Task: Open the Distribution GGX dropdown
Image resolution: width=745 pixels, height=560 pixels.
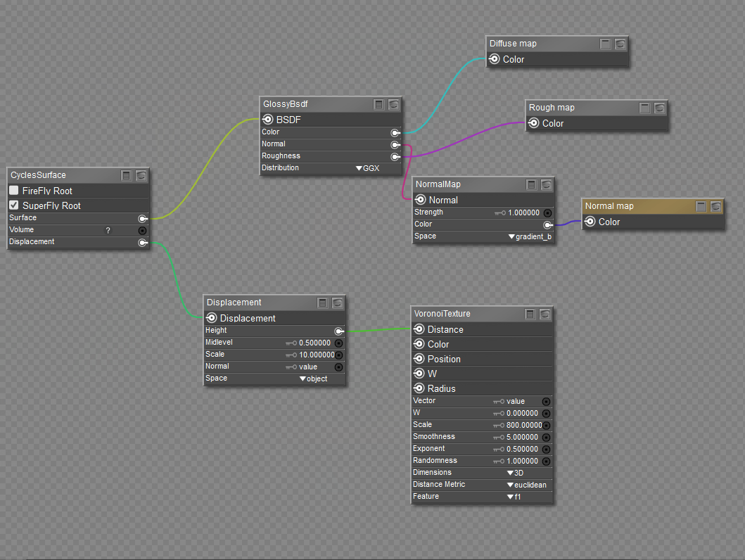Action: point(368,168)
